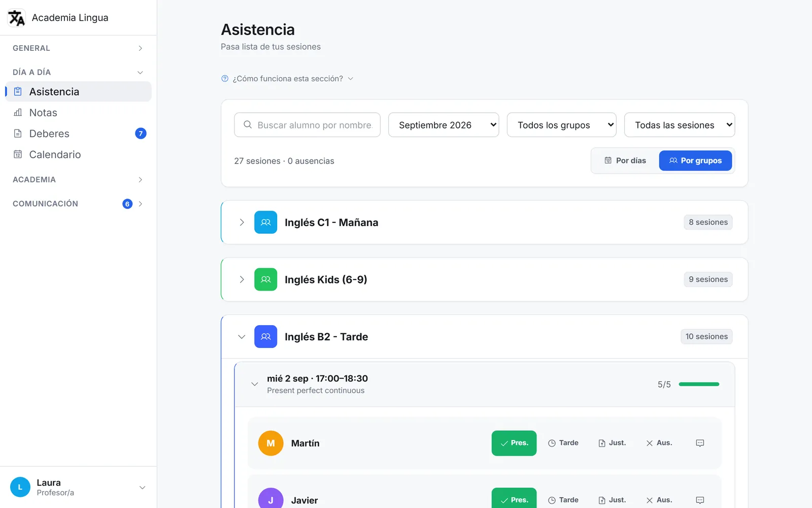Switch view to Por días
Image resolution: width=812 pixels, height=508 pixels.
coord(625,161)
